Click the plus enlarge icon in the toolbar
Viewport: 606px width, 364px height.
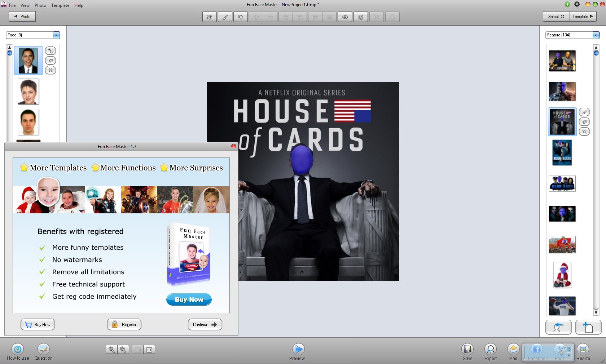point(256,17)
